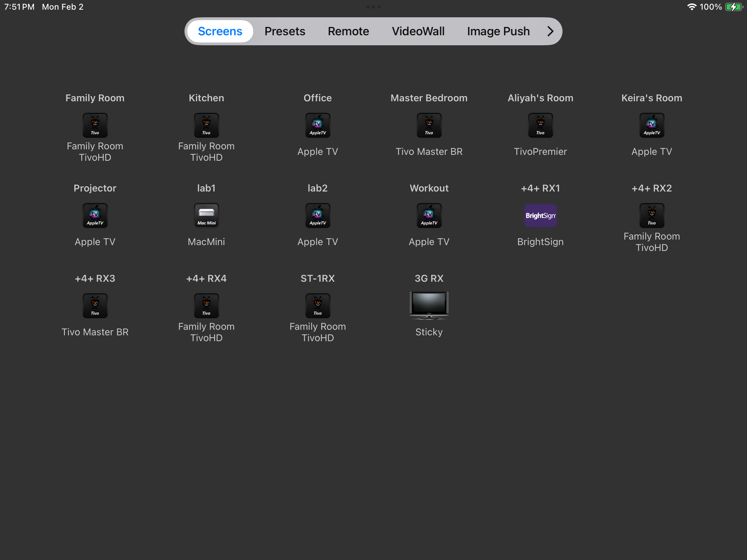Tap the AppleTV icon under Office

(317, 125)
